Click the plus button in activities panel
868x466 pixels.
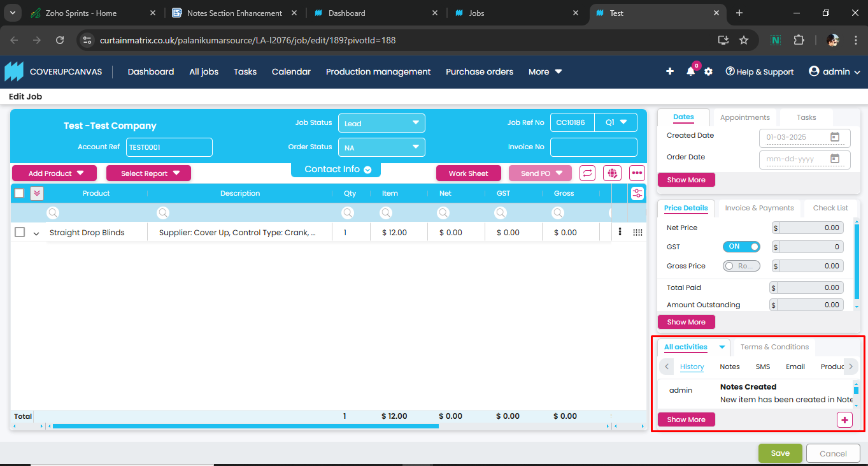click(844, 419)
